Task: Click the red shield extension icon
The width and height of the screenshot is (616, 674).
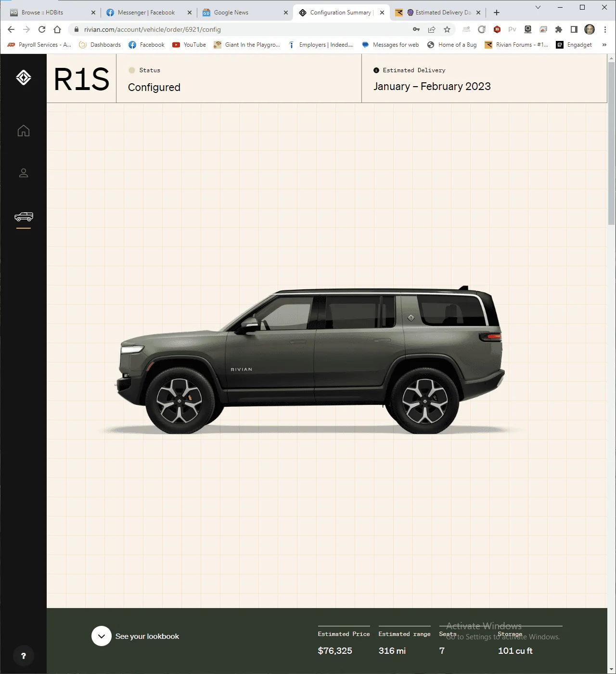Action: point(497,29)
